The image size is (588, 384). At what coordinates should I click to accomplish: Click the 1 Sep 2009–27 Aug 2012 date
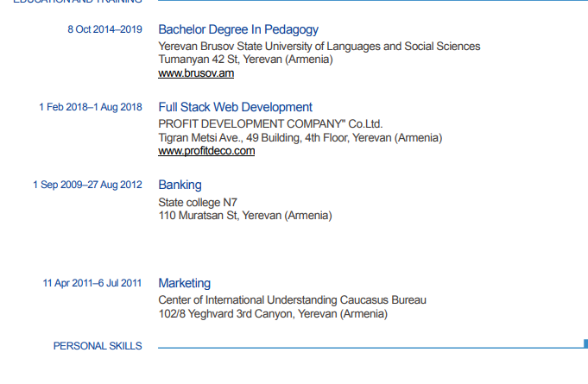pyautogui.click(x=87, y=185)
